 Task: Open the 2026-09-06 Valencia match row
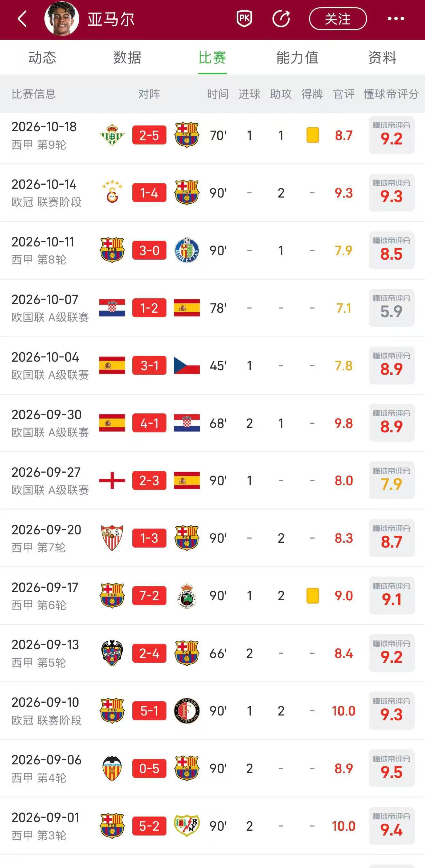pyautogui.click(x=212, y=769)
